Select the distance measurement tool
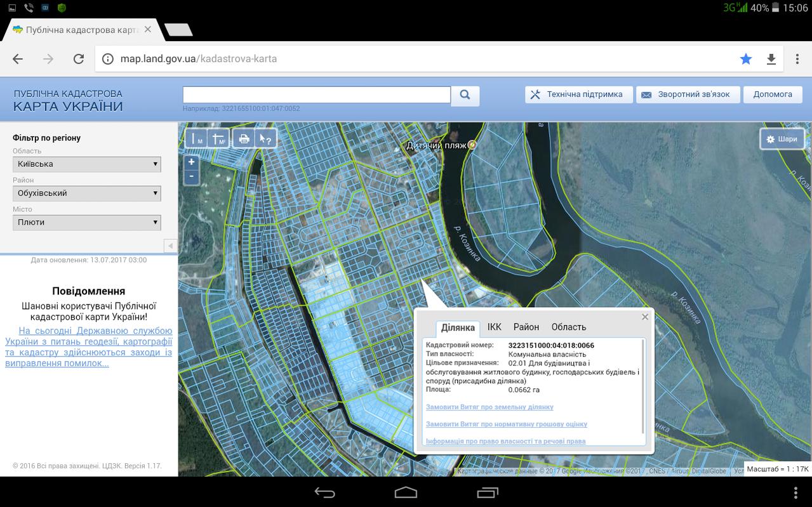The image size is (812, 507). click(196, 139)
